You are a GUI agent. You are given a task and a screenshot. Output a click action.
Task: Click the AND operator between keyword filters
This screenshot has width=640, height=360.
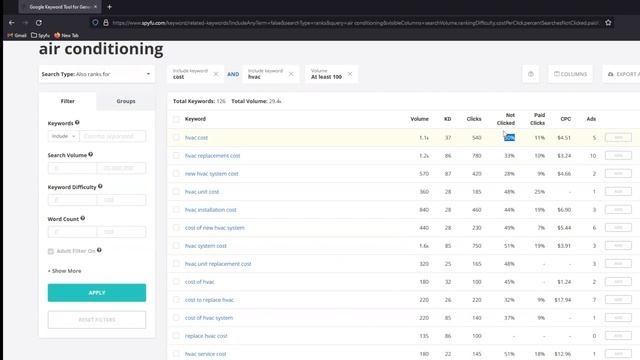[233, 74]
